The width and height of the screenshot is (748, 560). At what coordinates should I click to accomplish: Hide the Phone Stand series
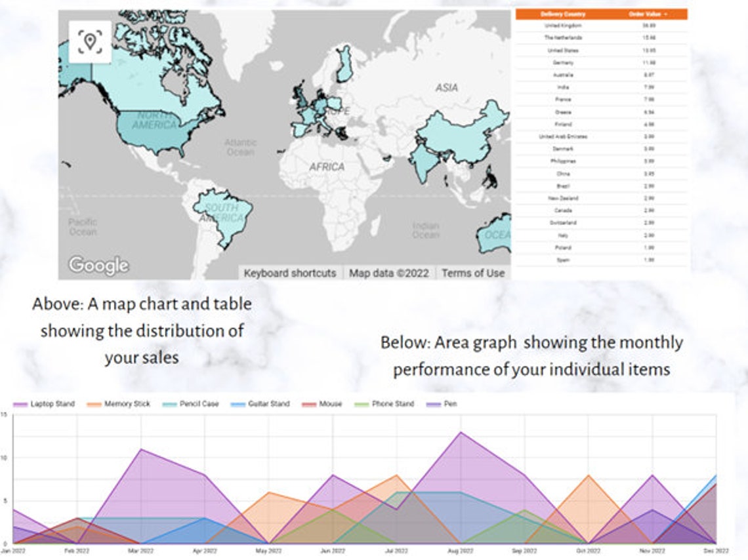point(394,403)
